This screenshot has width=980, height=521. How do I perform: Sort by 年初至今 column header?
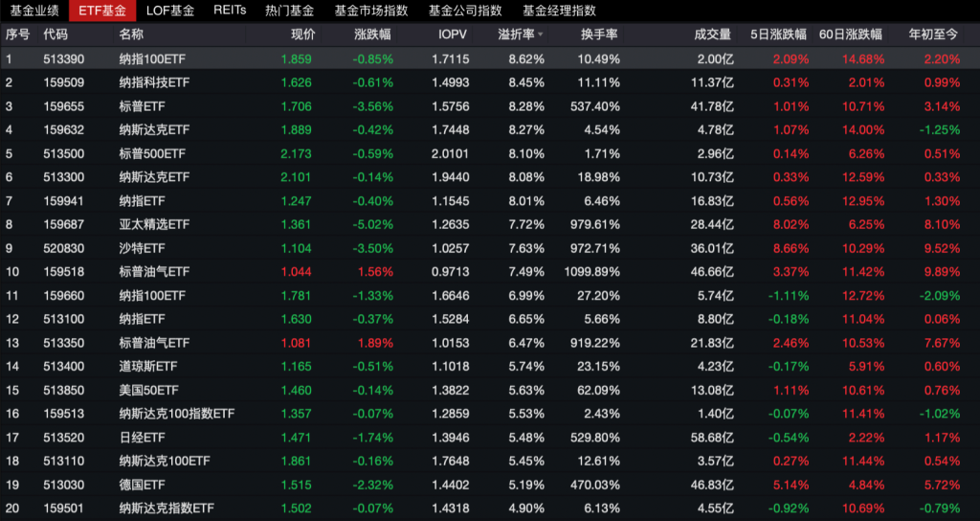[933, 35]
